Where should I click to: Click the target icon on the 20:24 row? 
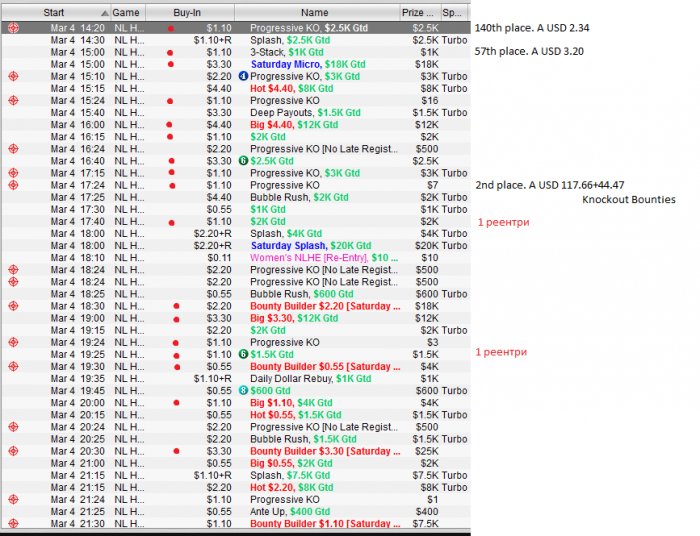(x=13, y=427)
